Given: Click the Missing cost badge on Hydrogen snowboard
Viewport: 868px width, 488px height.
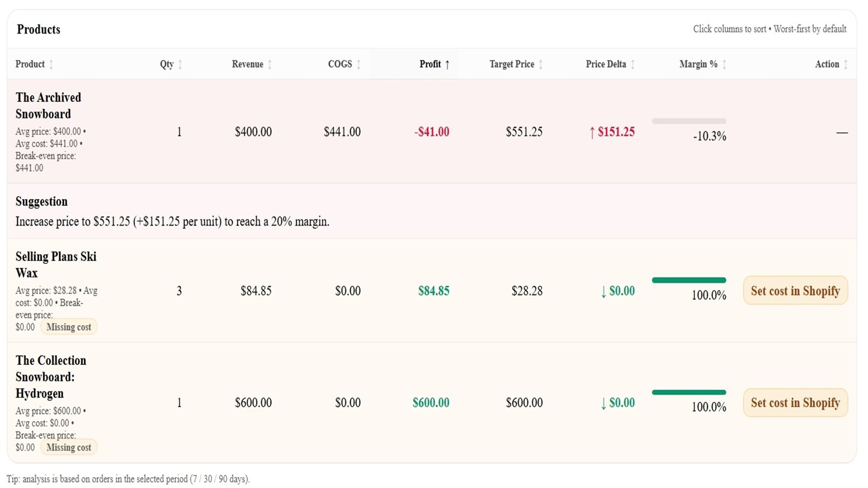Looking at the screenshot, I should click(69, 447).
